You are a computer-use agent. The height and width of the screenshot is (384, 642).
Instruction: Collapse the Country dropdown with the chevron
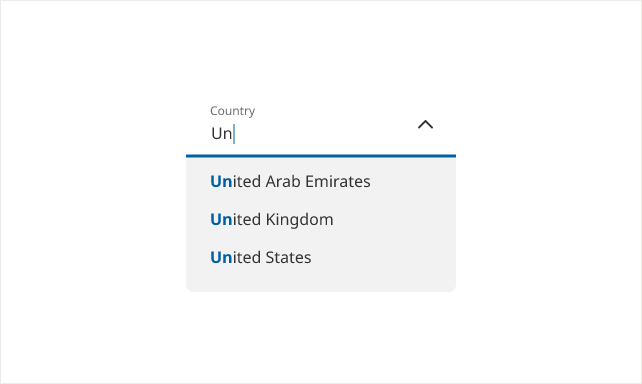click(x=425, y=124)
